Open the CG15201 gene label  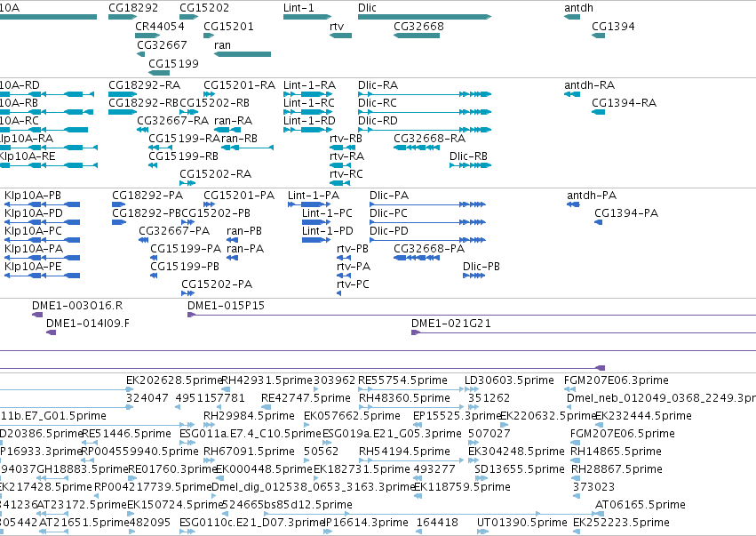(228, 26)
